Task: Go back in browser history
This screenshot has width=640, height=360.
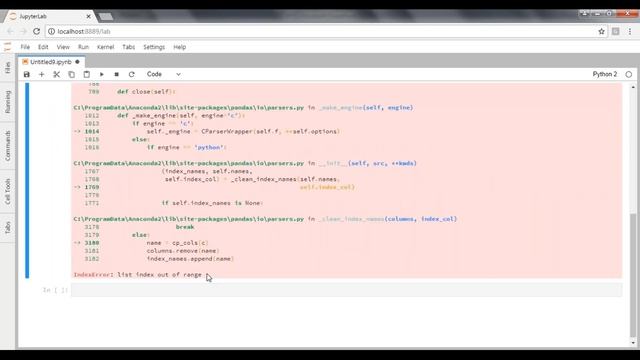Action: [x=10, y=31]
